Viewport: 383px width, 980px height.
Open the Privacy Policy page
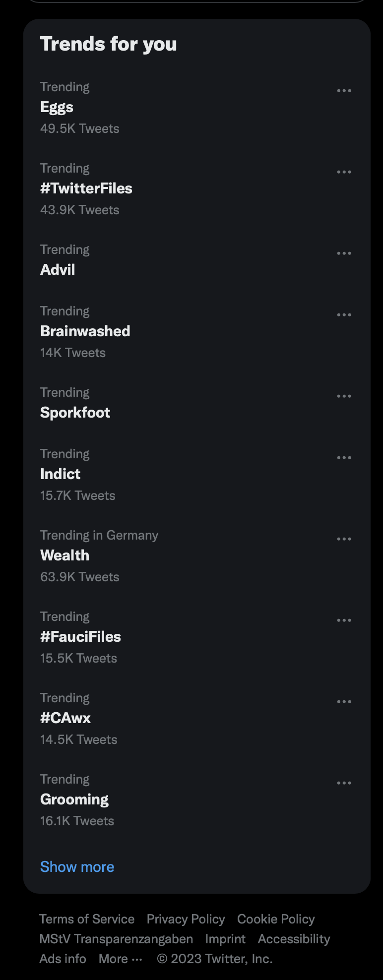(186, 919)
